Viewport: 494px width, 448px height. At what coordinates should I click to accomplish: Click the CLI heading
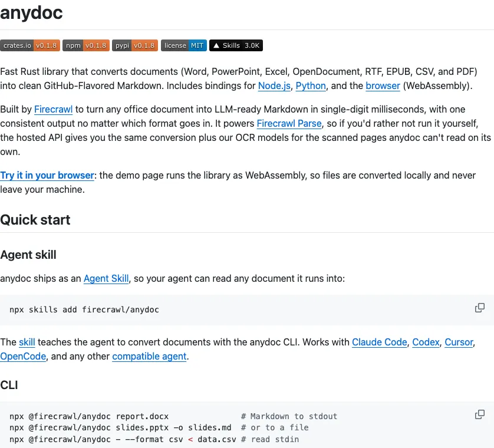(9, 385)
